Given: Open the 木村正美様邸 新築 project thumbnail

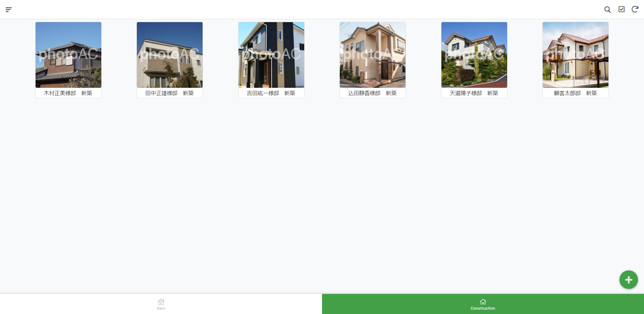Looking at the screenshot, I should click(x=68, y=55).
